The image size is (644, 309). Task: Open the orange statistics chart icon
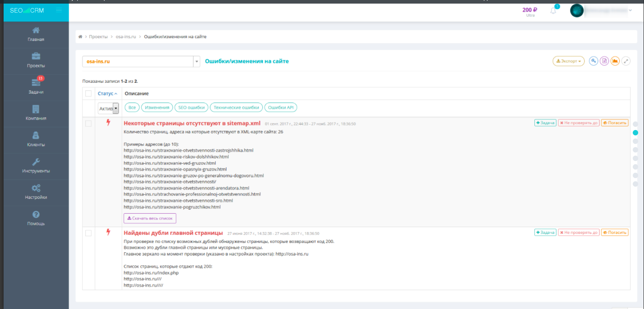[615, 61]
